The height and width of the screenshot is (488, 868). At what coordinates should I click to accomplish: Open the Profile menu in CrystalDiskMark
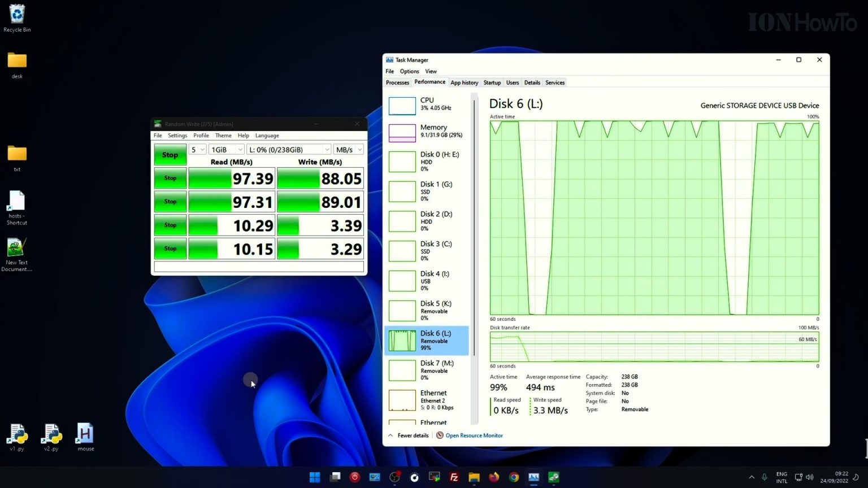(201, 136)
